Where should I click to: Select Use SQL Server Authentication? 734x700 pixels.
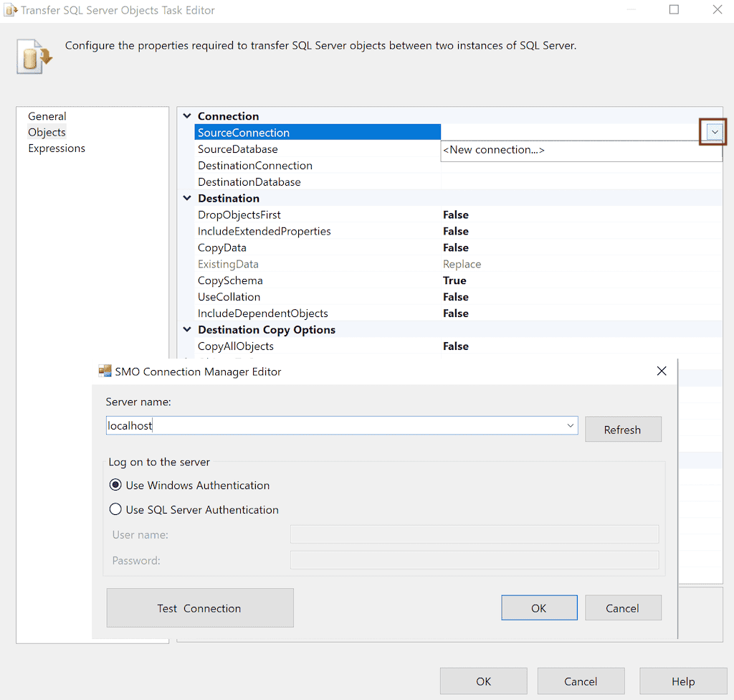click(x=115, y=509)
